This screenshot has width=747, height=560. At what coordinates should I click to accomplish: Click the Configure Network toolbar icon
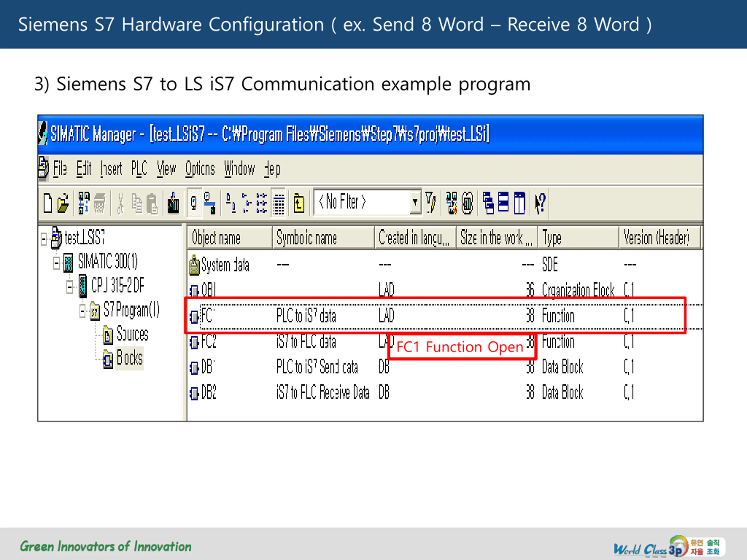[451, 203]
